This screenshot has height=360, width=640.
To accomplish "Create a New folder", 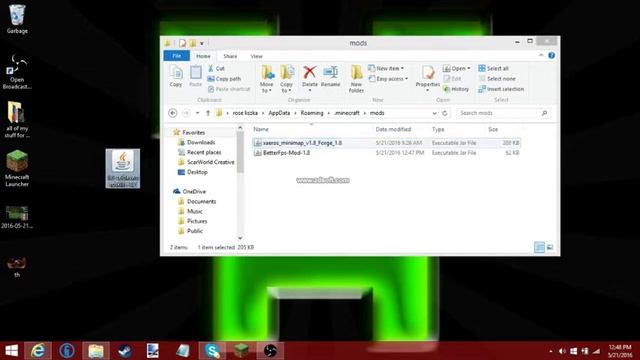I will pos(356,79).
